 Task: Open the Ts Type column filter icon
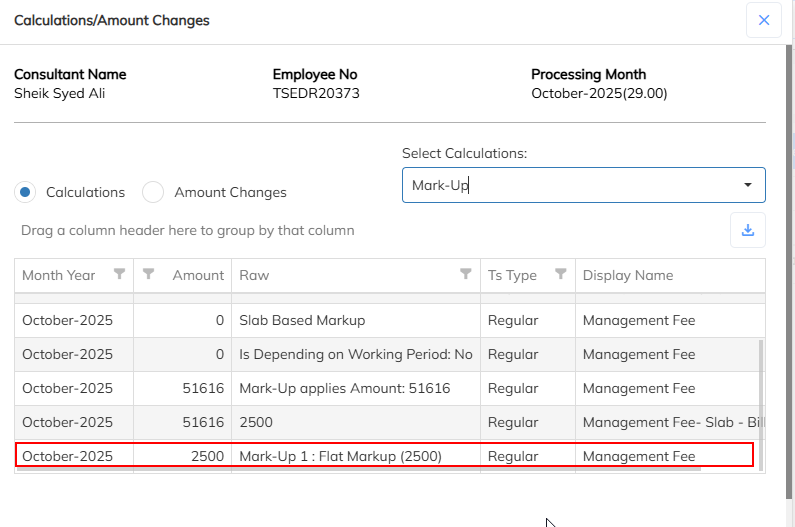point(561,275)
